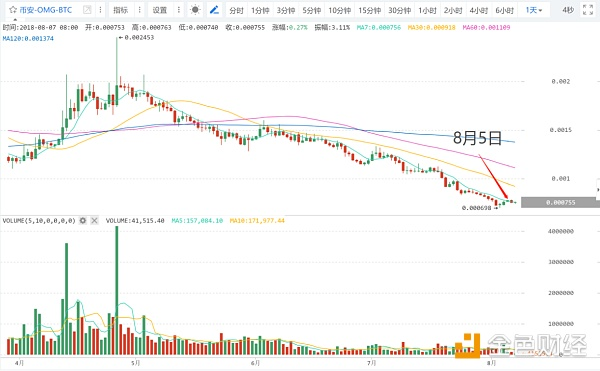The width and height of the screenshot is (600, 371).
Task: Click the VOLUME:41,515.40 value
Action: pos(135,221)
